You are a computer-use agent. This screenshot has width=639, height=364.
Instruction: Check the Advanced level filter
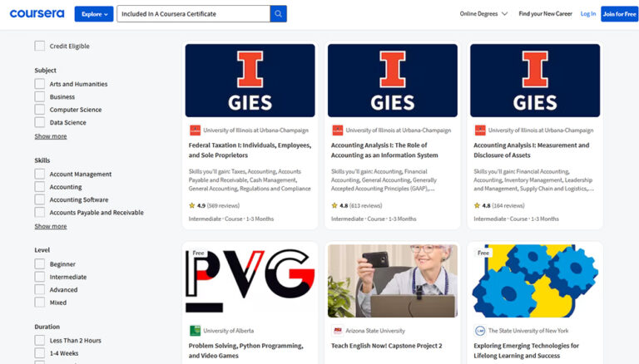pyautogui.click(x=40, y=289)
